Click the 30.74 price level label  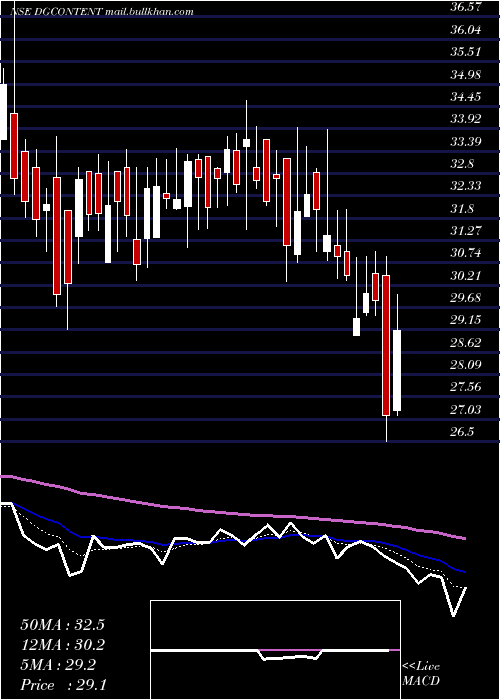(466, 253)
